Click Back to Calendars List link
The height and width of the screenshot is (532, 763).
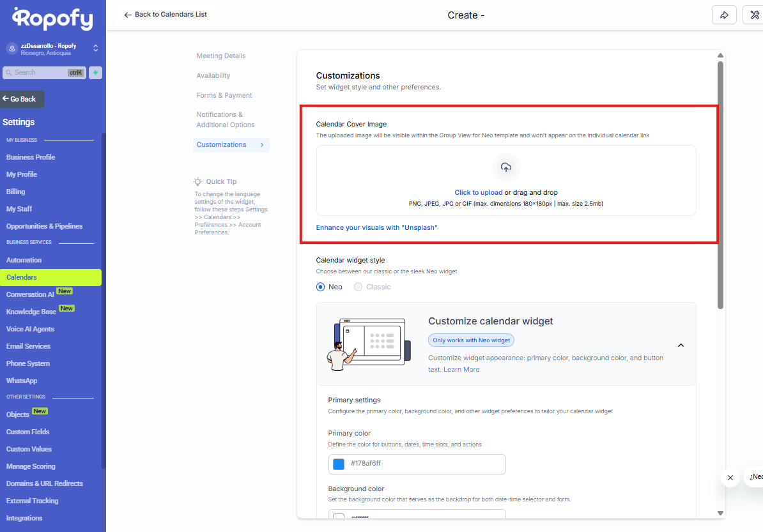[x=166, y=14]
